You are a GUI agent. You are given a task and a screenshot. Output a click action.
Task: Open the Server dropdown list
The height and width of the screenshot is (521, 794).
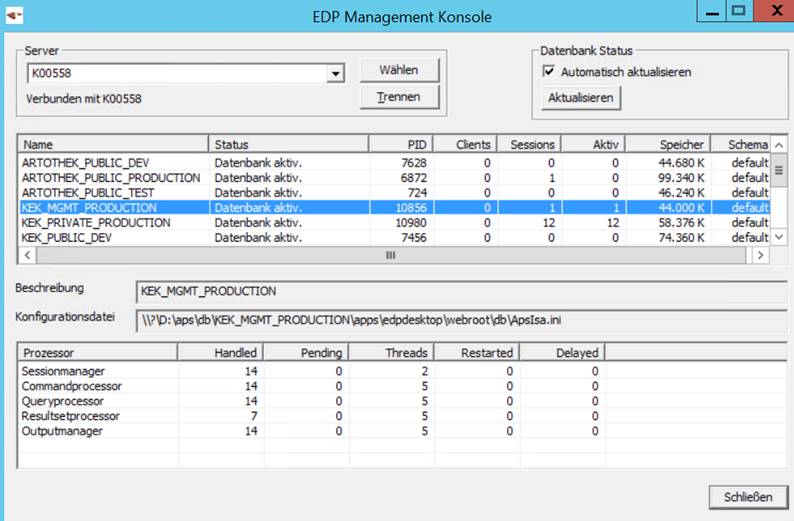pyautogui.click(x=336, y=73)
